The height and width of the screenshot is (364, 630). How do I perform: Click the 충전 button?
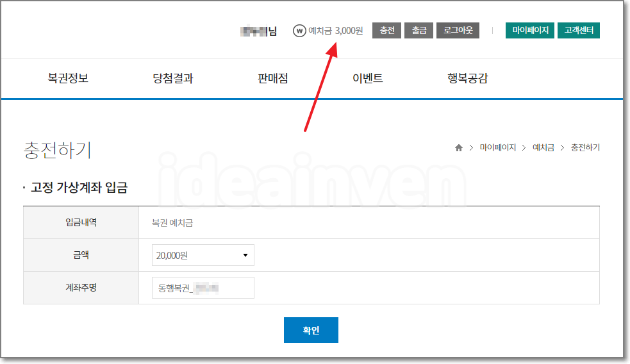tap(387, 31)
